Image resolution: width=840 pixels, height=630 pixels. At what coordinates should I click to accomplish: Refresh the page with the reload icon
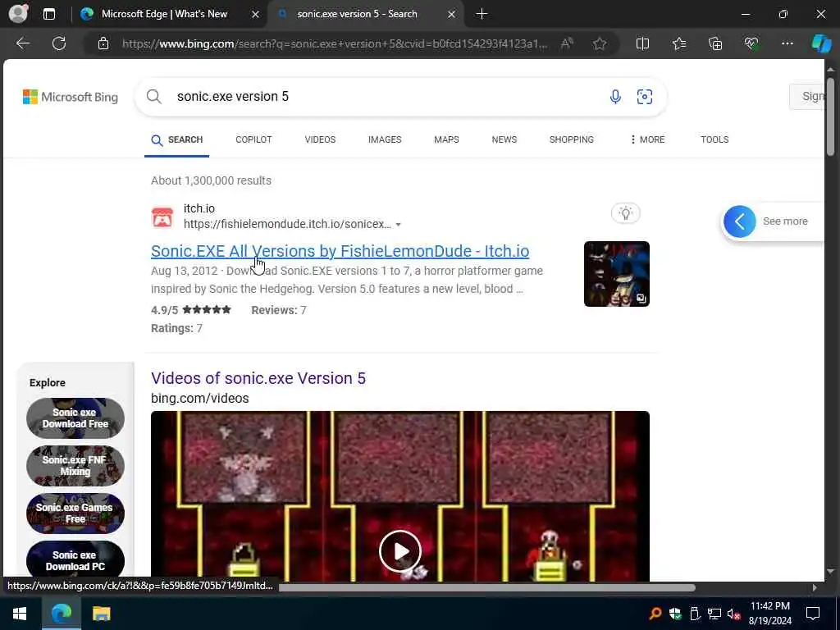pyautogui.click(x=59, y=43)
